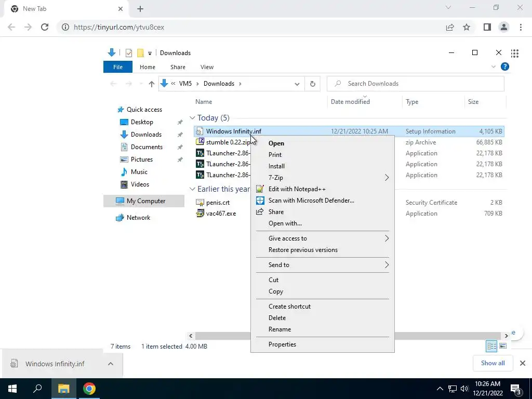Open the Chrome share page icon

tap(450, 27)
